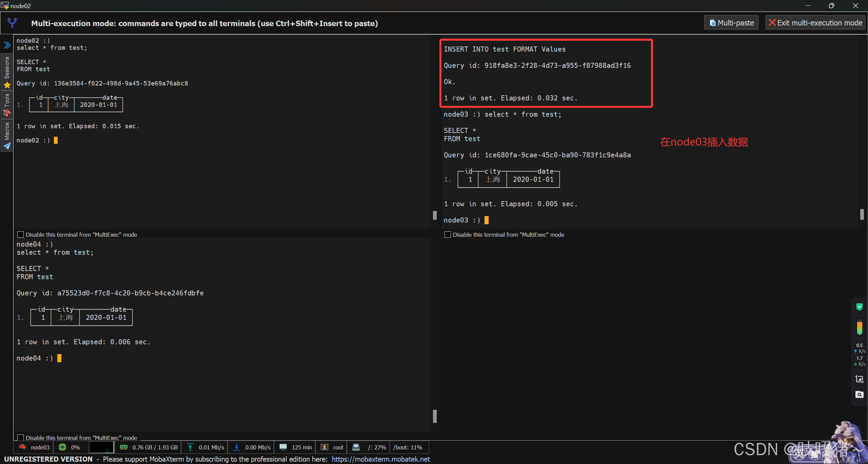
Task: Click the download speed arrow icon
Action: click(237, 447)
